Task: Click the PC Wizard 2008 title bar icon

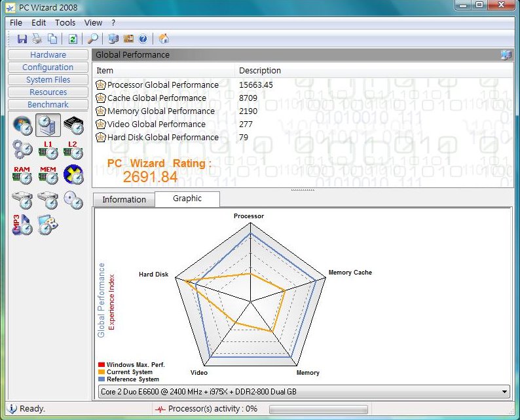Action: click(x=10, y=8)
